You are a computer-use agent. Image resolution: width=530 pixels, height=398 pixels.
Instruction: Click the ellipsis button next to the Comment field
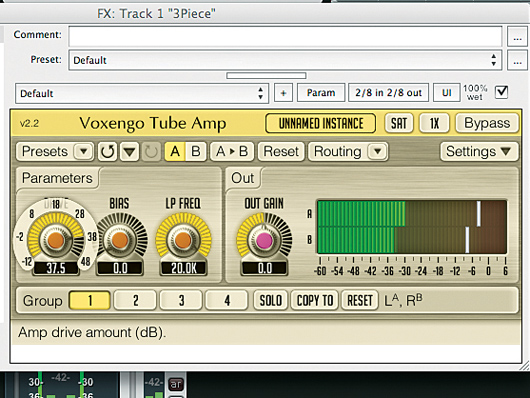coord(517,37)
